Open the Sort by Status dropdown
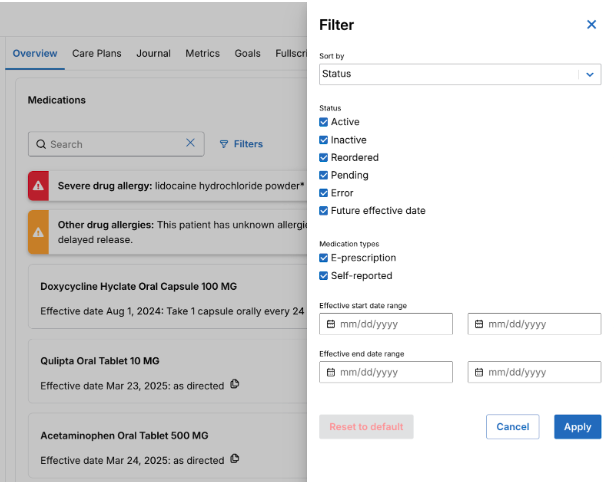 pos(460,74)
